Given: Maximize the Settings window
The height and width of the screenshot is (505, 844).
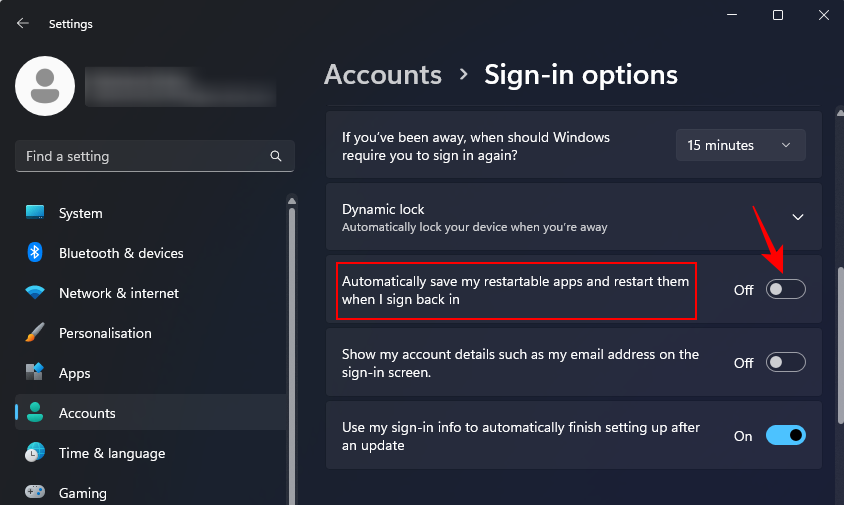Looking at the screenshot, I should pos(778,15).
